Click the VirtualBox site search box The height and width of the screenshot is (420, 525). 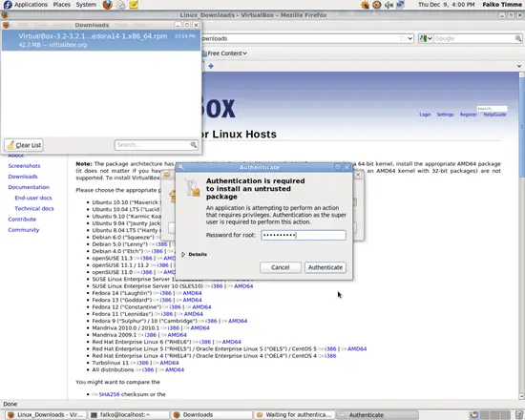492,109
